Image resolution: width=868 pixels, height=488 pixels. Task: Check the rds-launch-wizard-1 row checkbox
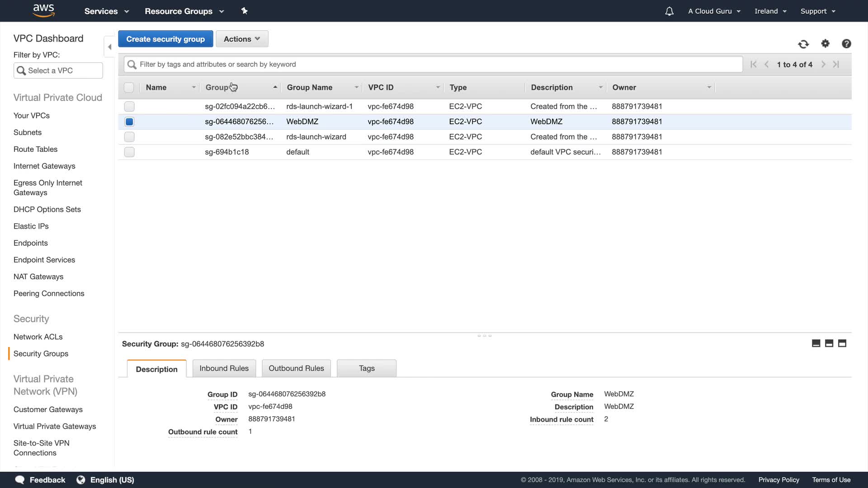[129, 107]
